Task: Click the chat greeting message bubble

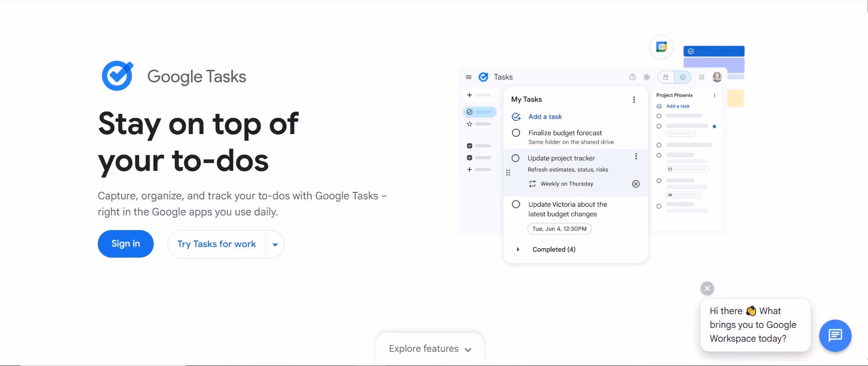Action: pos(755,325)
